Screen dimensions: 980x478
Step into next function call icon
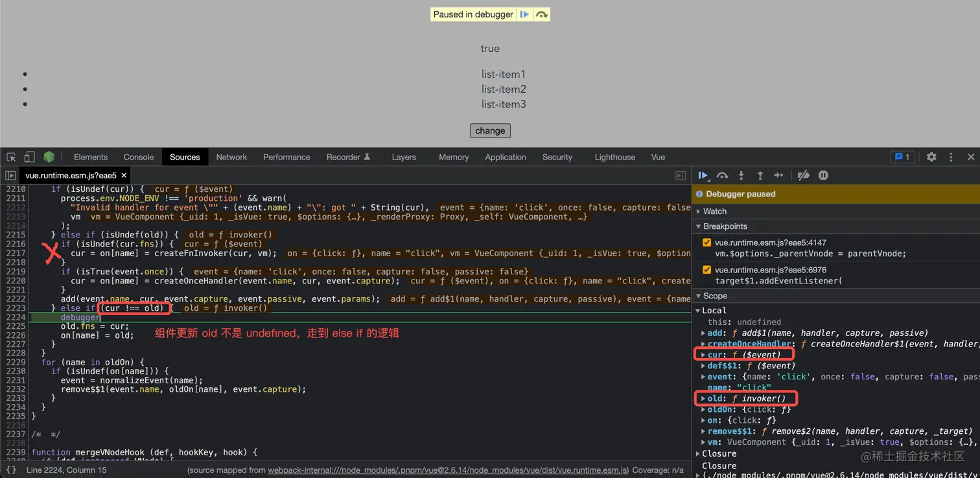pyautogui.click(x=741, y=175)
